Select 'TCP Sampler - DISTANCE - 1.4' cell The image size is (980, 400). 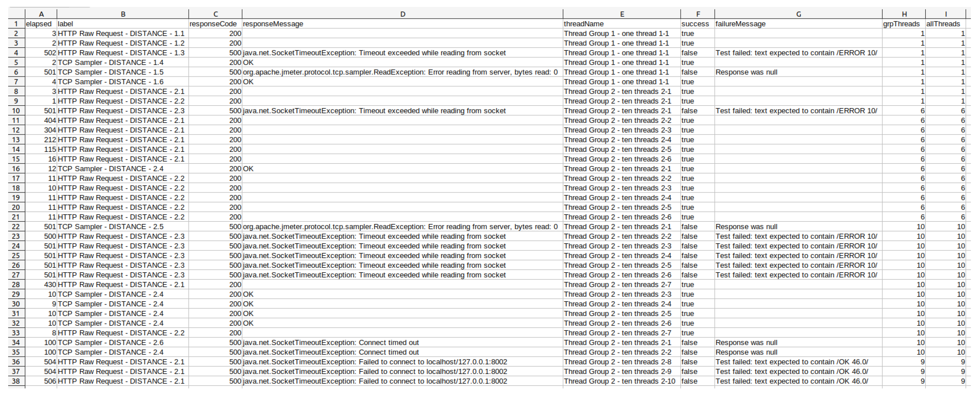click(x=110, y=62)
